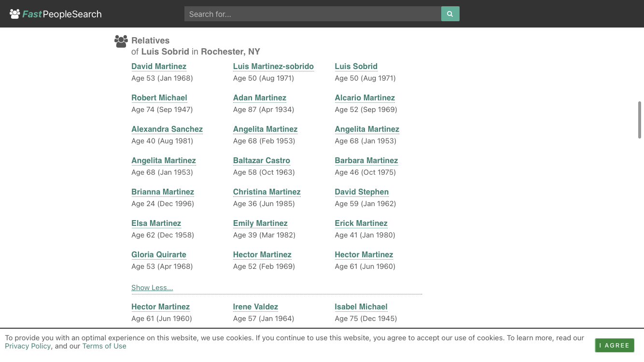Click text "Age 75 (Dec 1945)"

point(366,319)
